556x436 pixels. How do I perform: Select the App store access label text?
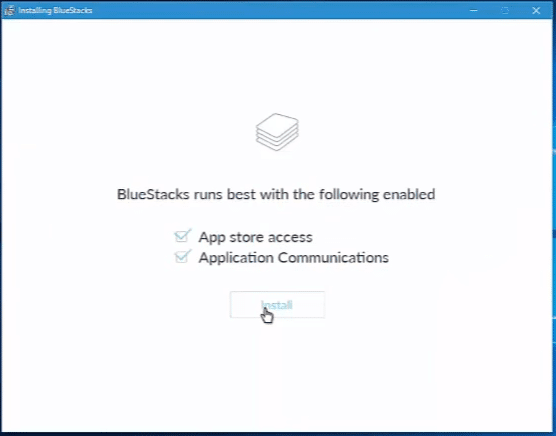click(255, 237)
